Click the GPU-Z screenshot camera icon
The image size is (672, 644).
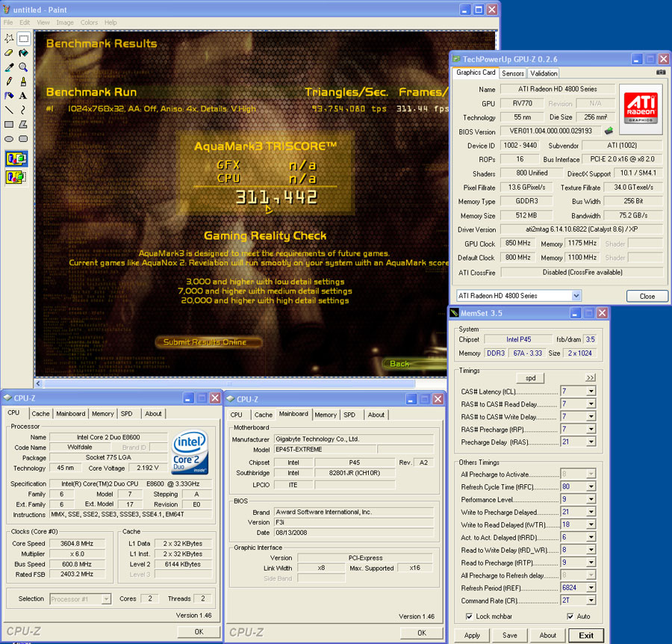[x=661, y=72]
